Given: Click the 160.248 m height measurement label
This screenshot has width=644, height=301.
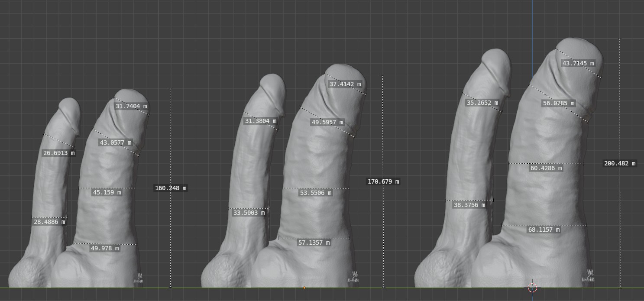Looking at the screenshot, I should pos(171,188).
